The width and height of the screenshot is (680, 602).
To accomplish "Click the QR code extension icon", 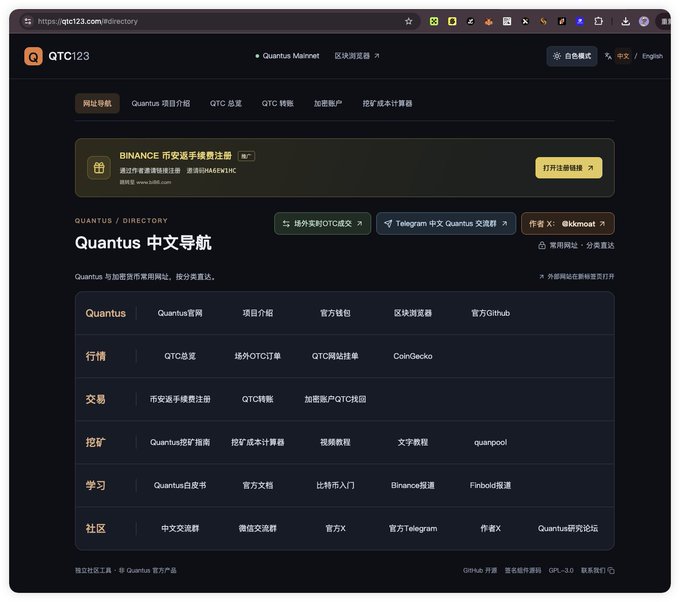I will [x=507, y=21].
